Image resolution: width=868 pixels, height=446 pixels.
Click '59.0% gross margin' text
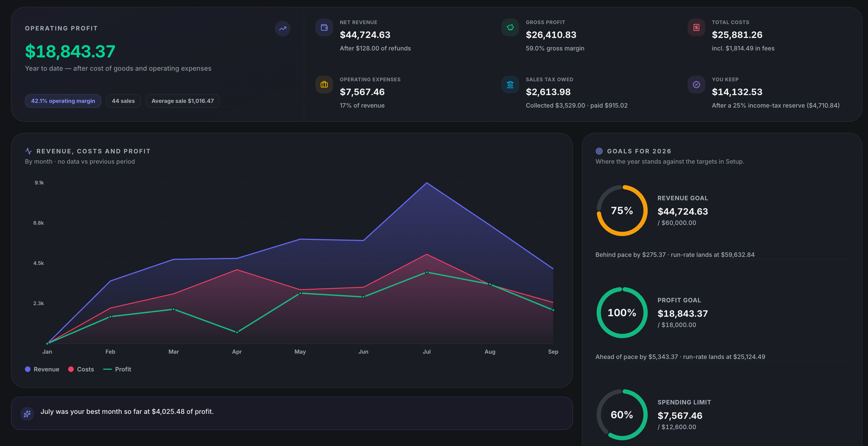click(555, 48)
